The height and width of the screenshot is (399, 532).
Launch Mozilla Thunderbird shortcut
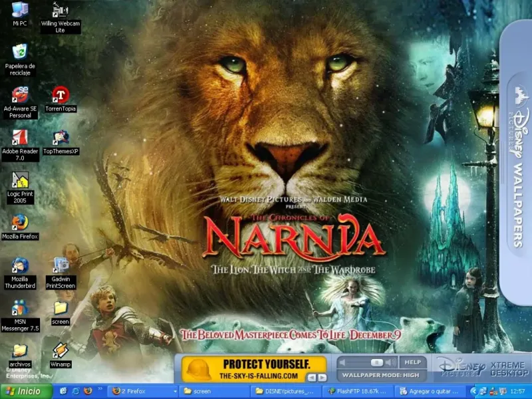coord(20,273)
